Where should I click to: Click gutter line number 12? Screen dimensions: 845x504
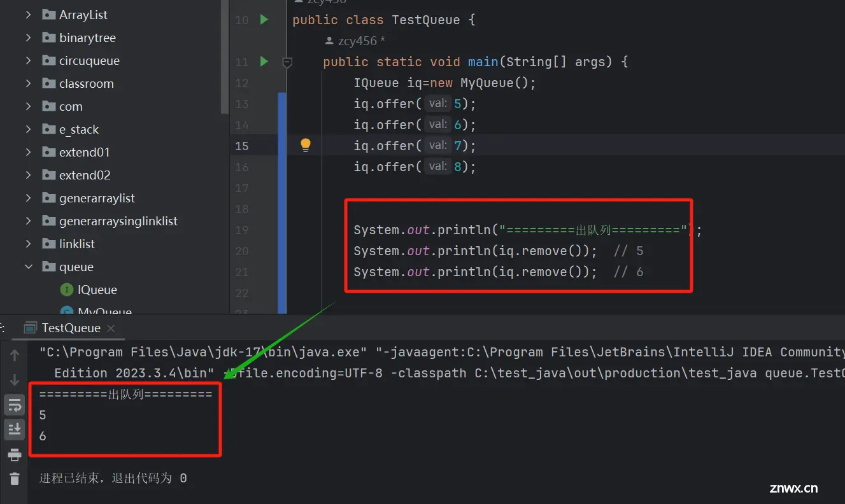tap(241, 83)
